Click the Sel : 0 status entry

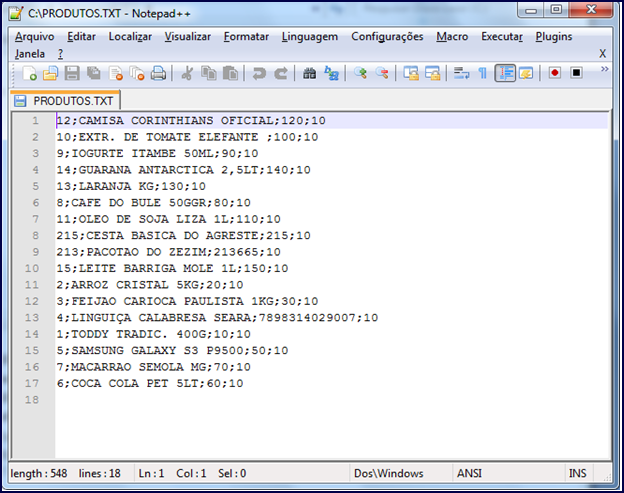coord(232,474)
